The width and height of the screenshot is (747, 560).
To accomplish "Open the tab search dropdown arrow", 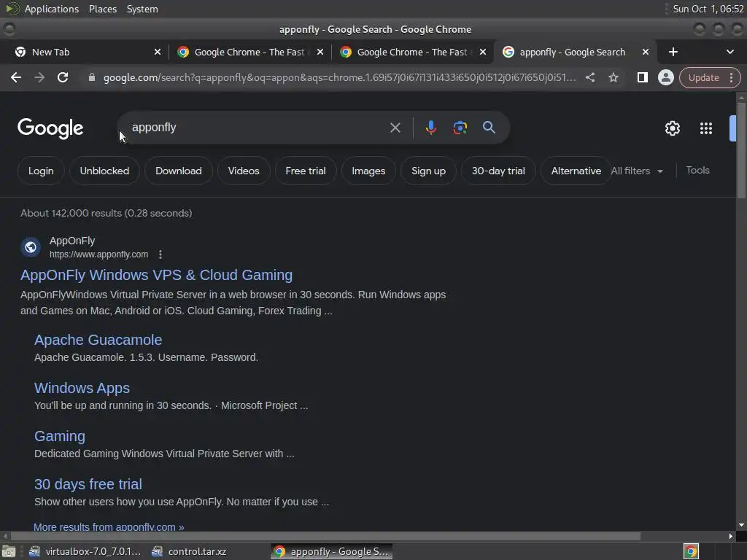I will pyautogui.click(x=729, y=52).
